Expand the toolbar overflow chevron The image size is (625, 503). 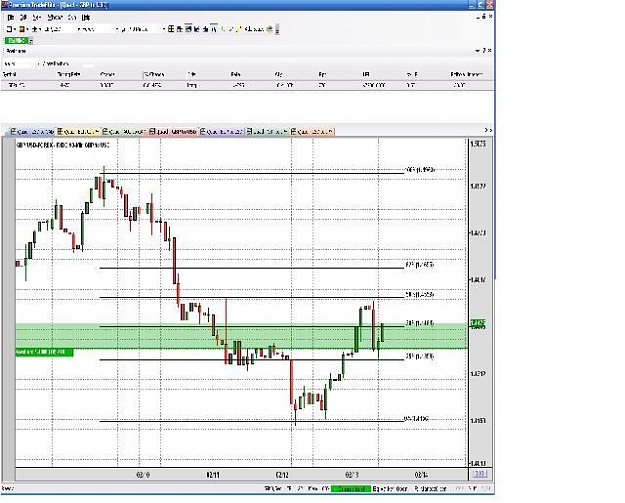(277, 29)
